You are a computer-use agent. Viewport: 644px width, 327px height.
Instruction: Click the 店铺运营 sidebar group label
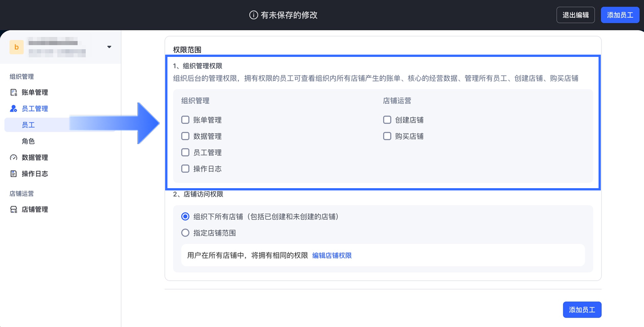pos(22,194)
